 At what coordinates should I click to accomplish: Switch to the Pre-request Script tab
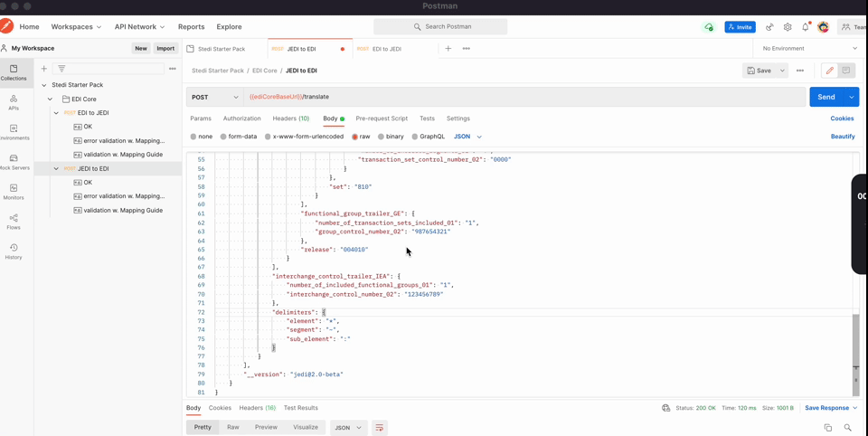pyautogui.click(x=382, y=118)
